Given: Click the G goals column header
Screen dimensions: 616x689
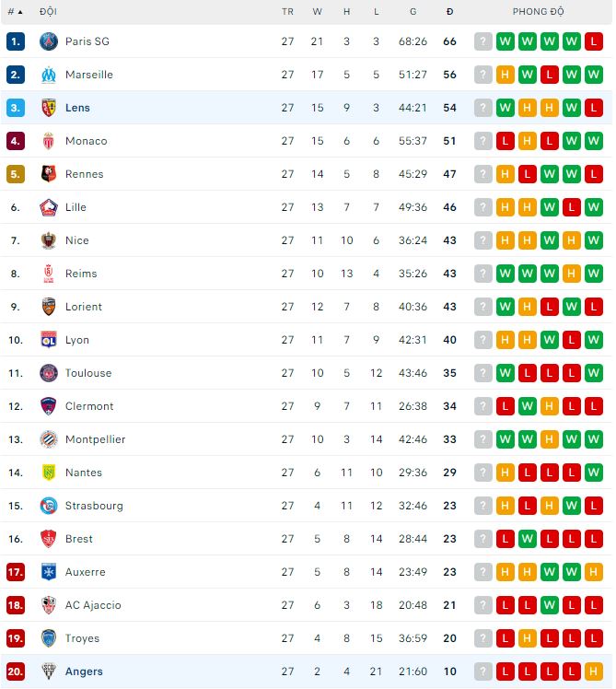Looking at the screenshot, I should pyautogui.click(x=413, y=12).
